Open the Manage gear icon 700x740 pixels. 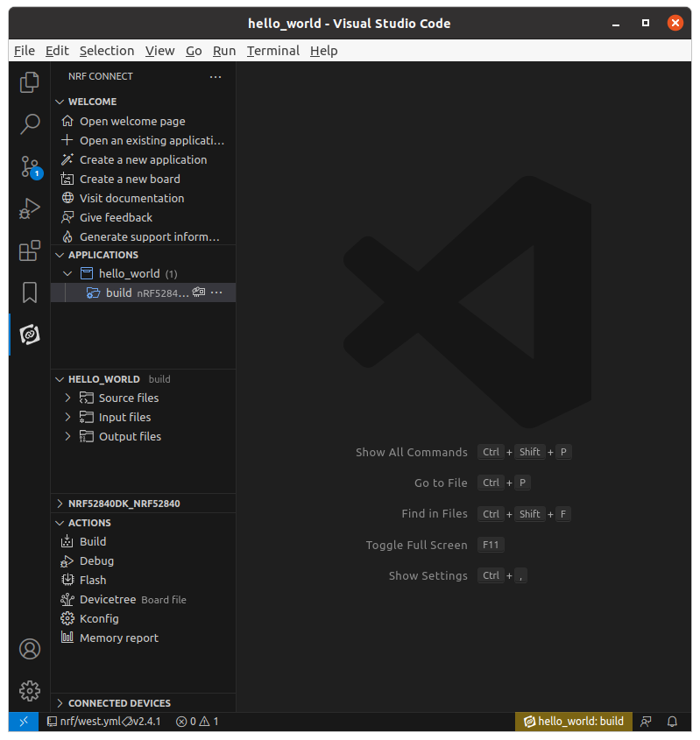[x=29, y=691]
